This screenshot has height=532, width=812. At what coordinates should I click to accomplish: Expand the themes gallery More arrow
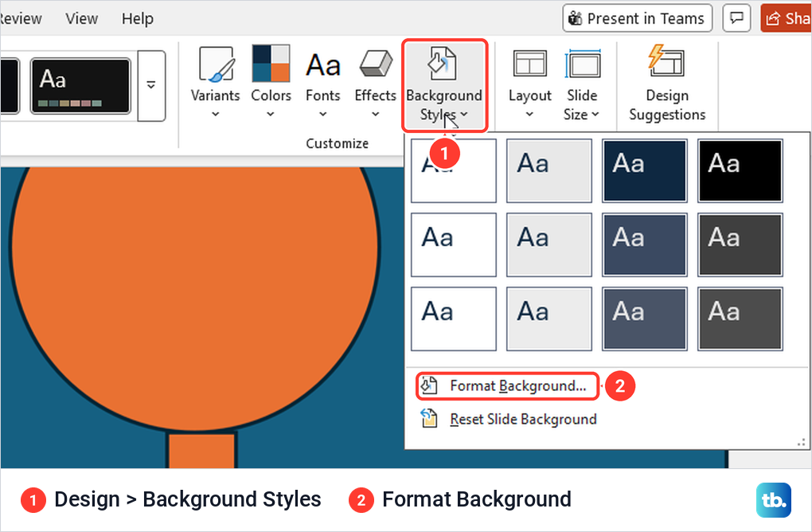(151, 85)
